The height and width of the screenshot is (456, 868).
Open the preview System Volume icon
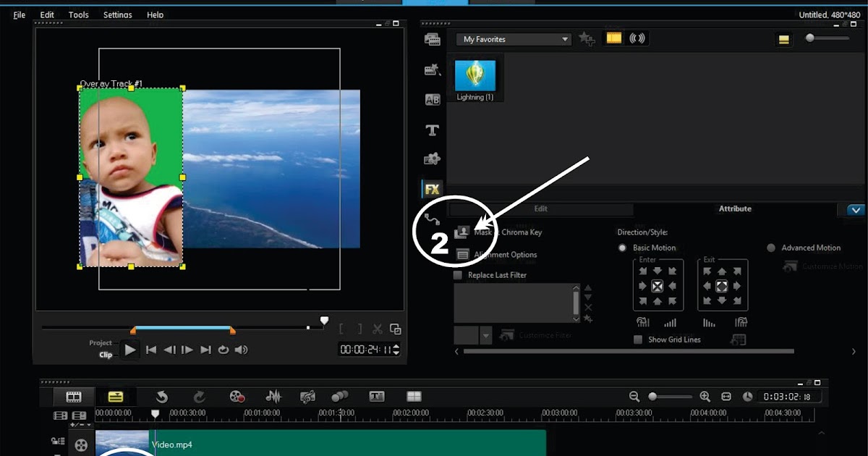point(242,350)
